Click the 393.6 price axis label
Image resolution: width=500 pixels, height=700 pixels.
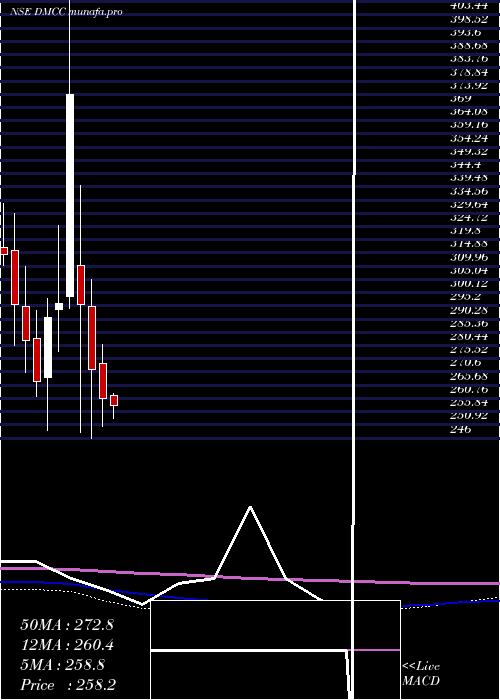click(466, 33)
